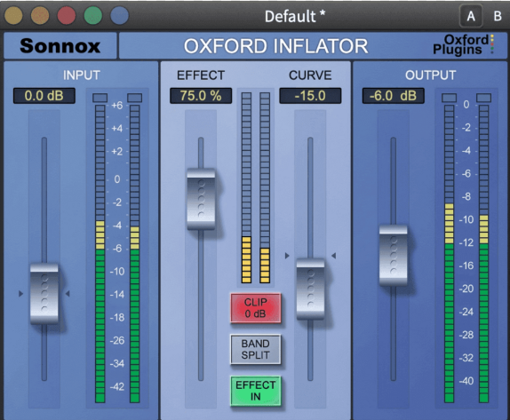Click the blue circle in title bar
510x420 pixels.
point(120,15)
